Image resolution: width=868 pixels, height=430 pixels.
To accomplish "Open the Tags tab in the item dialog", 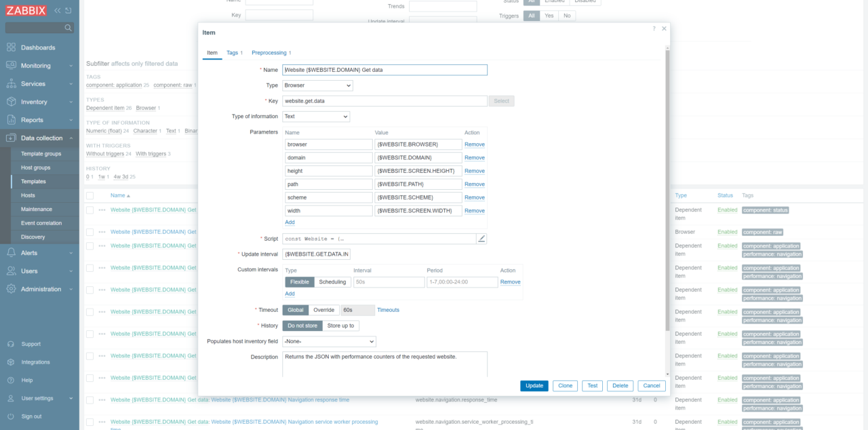I will [233, 52].
